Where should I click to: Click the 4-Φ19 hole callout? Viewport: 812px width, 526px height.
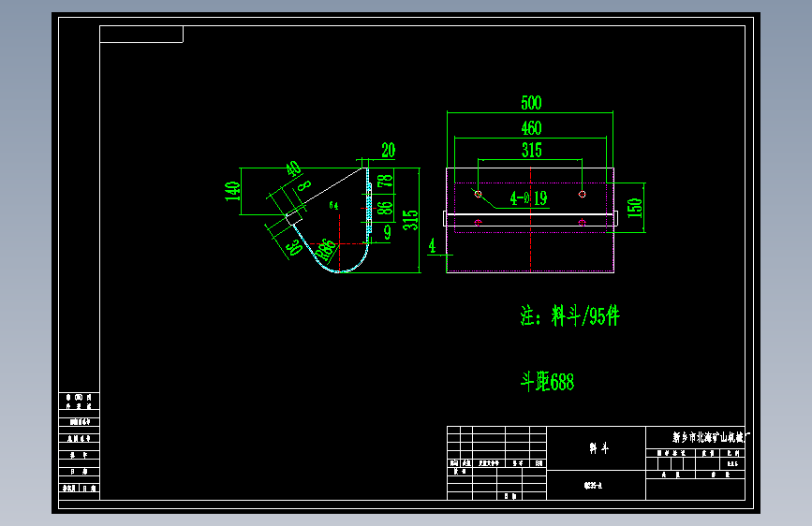pos(528,197)
